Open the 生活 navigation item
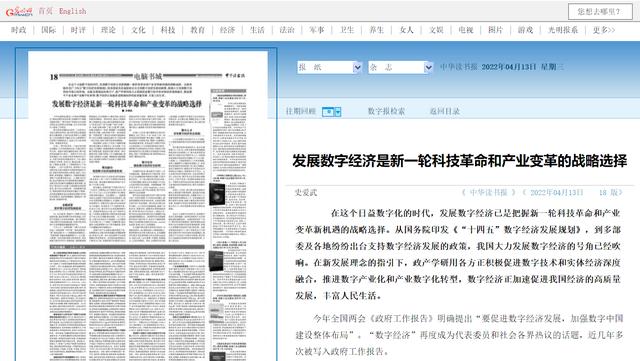Image resolution: width=640 pixels, height=361 pixels. [257, 30]
